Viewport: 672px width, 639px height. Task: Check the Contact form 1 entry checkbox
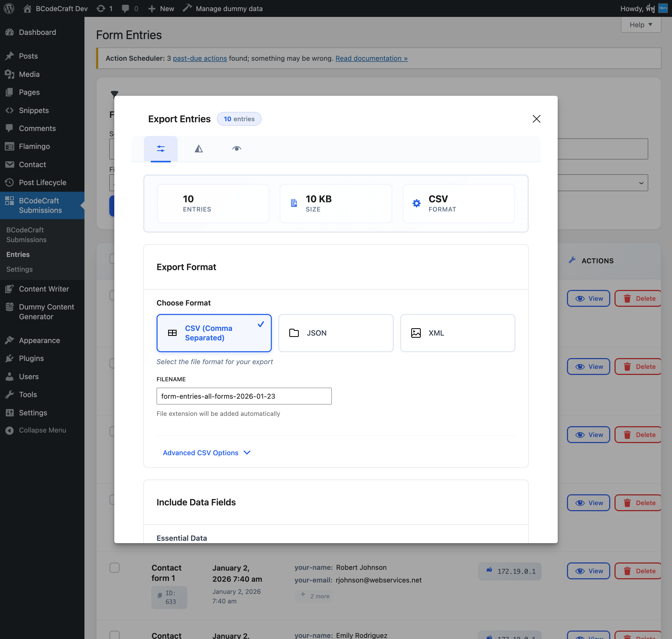[115, 567]
